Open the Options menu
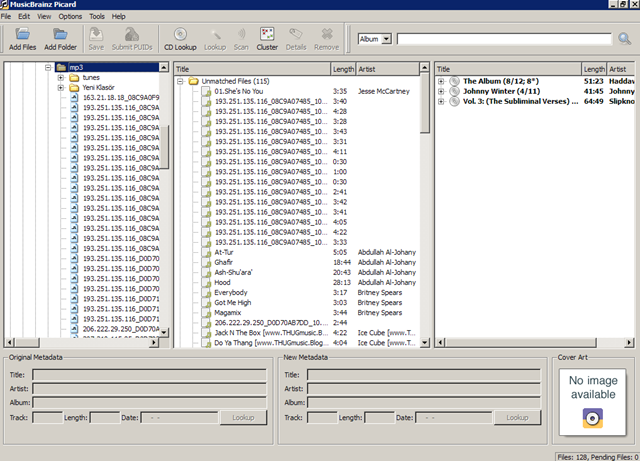The width and height of the screenshot is (640, 461). pos(70,16)
